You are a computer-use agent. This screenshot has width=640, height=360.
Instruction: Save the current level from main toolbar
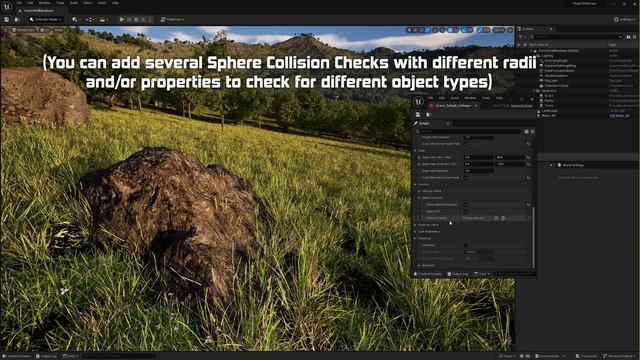[x=7, y=20]
